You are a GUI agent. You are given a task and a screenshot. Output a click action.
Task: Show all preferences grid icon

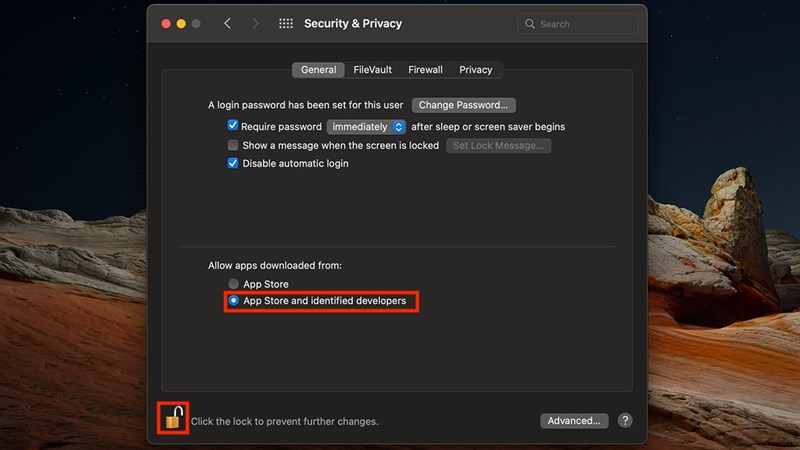(286, 24)
